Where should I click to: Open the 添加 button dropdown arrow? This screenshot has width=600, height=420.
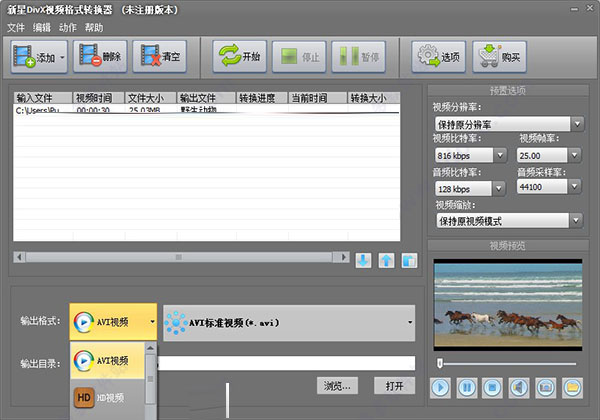[x=62, y=57]
